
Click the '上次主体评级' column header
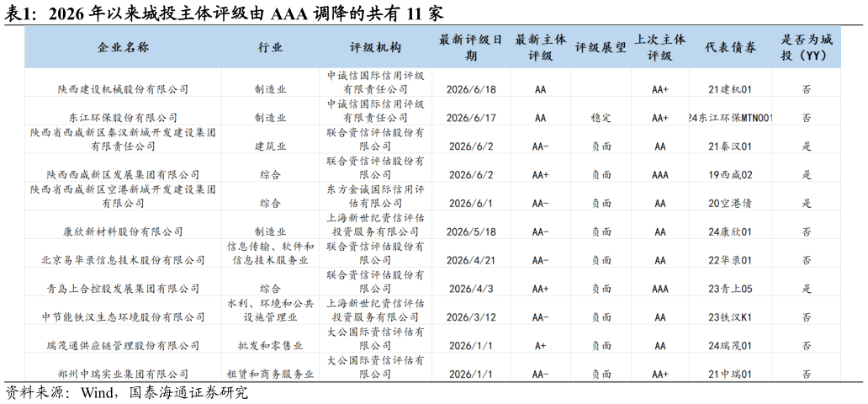(x=660, y=48)
